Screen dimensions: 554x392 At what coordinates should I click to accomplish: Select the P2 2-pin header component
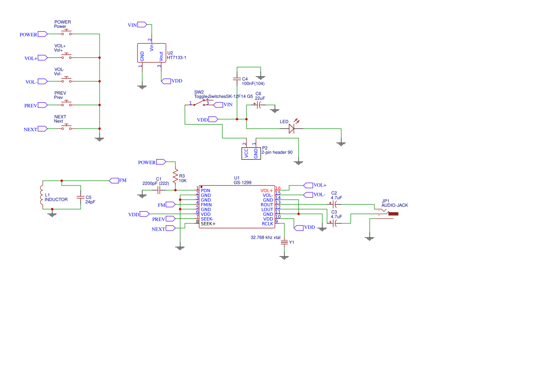(251, 153)
